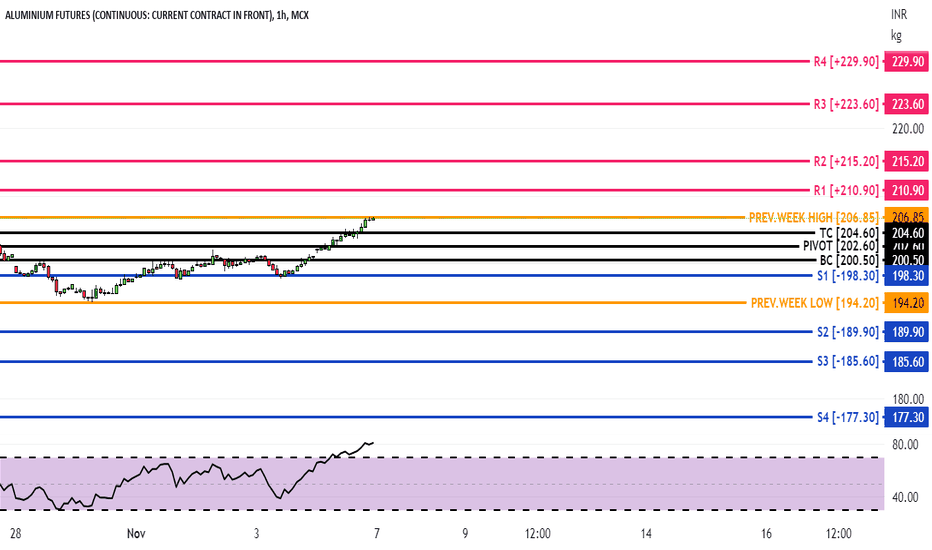Image resolution: width=932 pixels, height=550 pixels.
Task: Click the INR currency label
Action: 899,15
